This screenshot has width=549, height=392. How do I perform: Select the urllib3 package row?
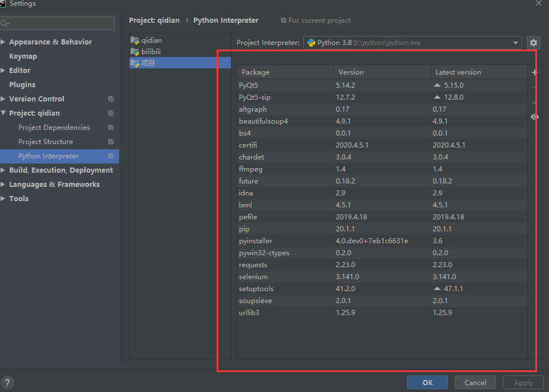(x=383, y=313)
